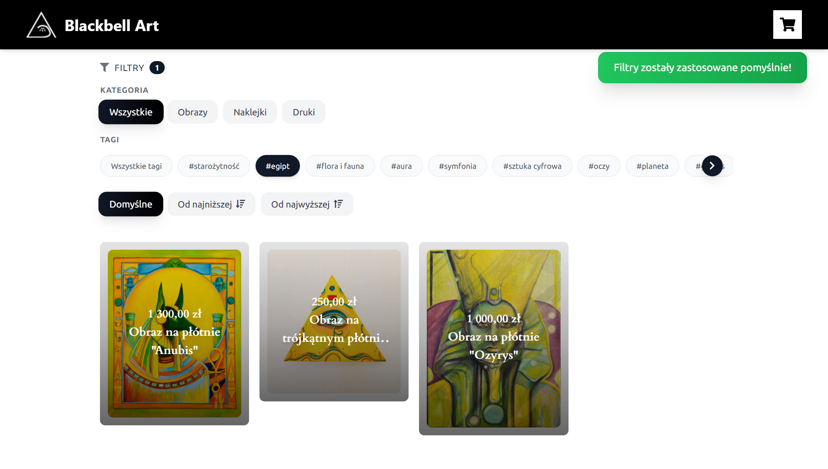The width and height of the screenshot is (828, 469).
Task: Toggle the #egipt tag filter
Action: click(x=278, y=166)
